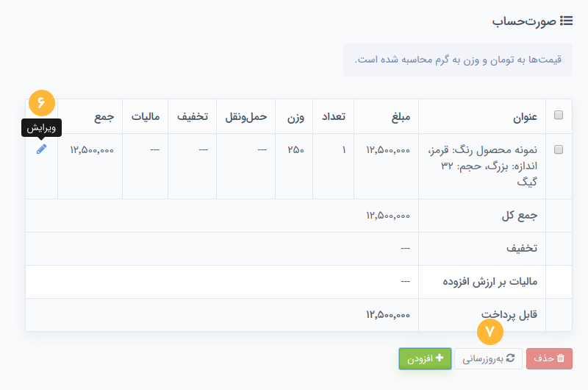This screenshot has width=588, height=390.
Task: Click the مالیات column header
Action: coord(146,116)
